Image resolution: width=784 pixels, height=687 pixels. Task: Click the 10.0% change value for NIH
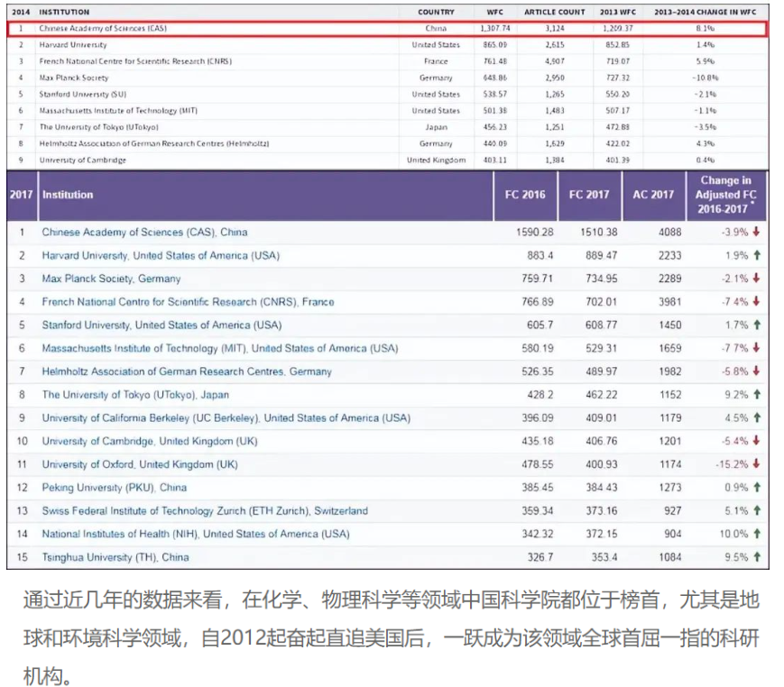tap(734, 534)
